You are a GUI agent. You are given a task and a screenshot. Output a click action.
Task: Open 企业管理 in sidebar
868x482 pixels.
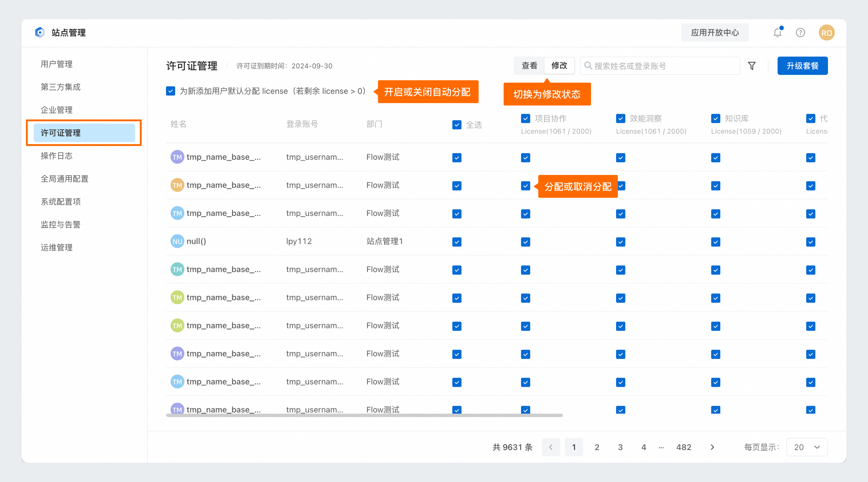[57, 110]
